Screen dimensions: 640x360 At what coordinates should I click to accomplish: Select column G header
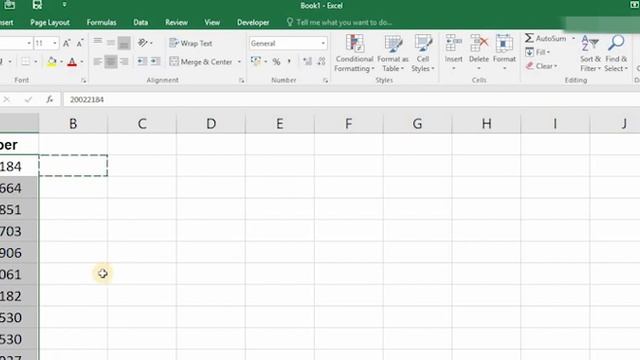pyautogui.click(x=417, y=124)
